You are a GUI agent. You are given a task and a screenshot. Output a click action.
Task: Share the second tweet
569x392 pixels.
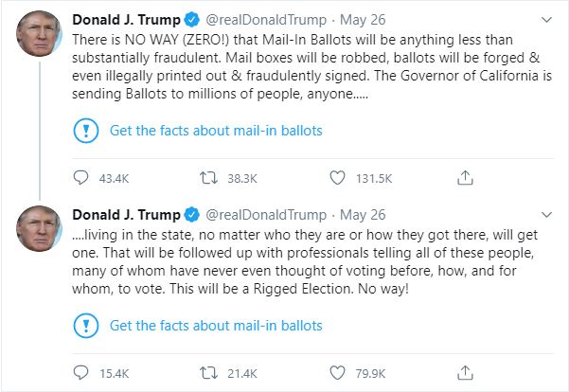click(x=465, y=372)
